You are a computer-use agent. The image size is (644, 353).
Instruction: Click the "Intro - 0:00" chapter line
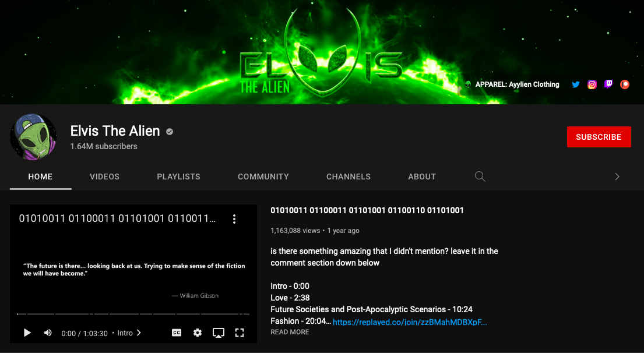coord(290,286)
